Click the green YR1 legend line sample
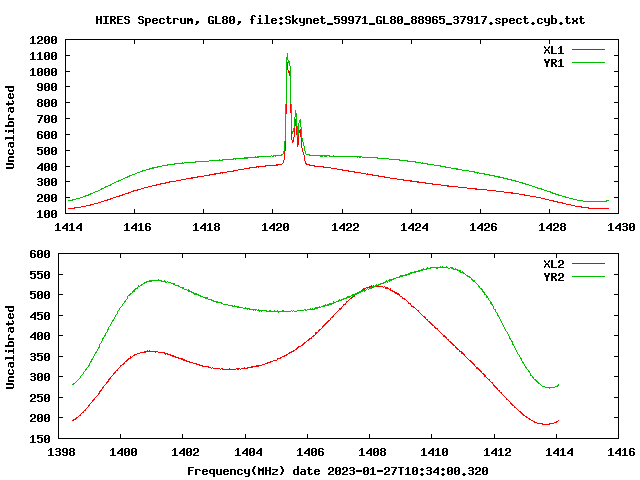Viewport: 640px width, 480px height. 588,63
